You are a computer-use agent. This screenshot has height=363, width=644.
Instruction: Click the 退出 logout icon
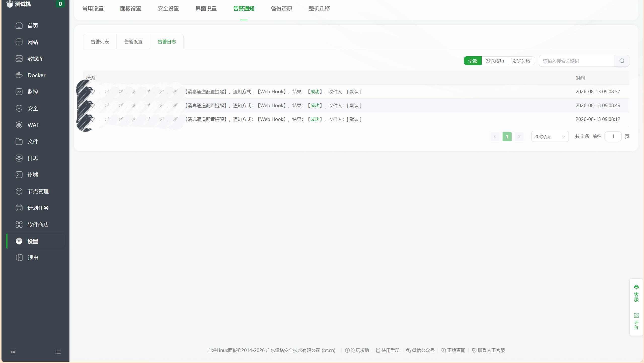click(x=19, y=258)
